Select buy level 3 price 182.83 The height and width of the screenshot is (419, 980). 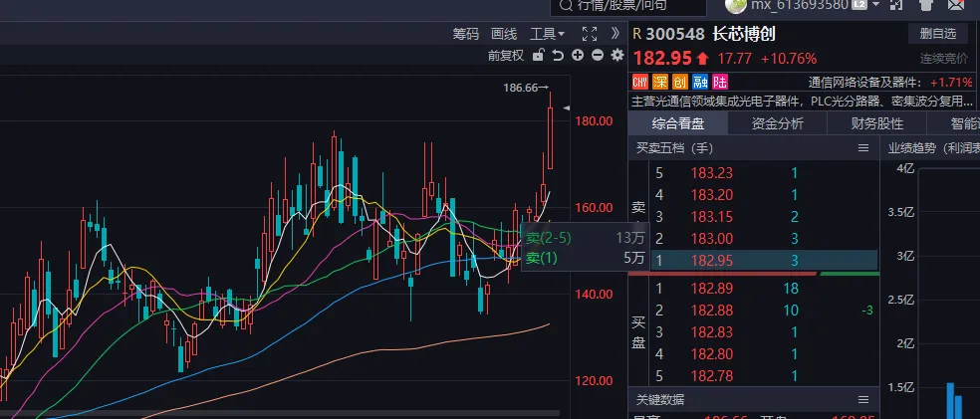pyautogui.click(x=711, y=332)
